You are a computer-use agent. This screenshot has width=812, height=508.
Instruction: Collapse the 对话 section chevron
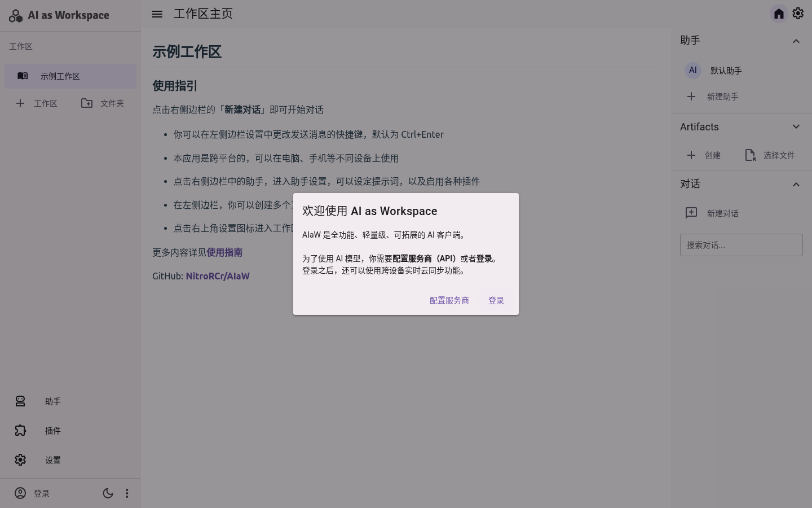pos(796,184)
